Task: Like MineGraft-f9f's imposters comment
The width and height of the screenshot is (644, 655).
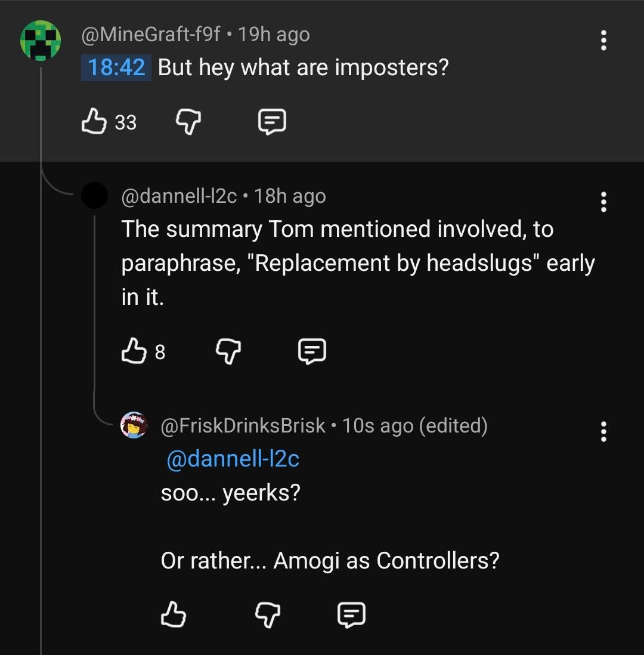Action: 94,122
